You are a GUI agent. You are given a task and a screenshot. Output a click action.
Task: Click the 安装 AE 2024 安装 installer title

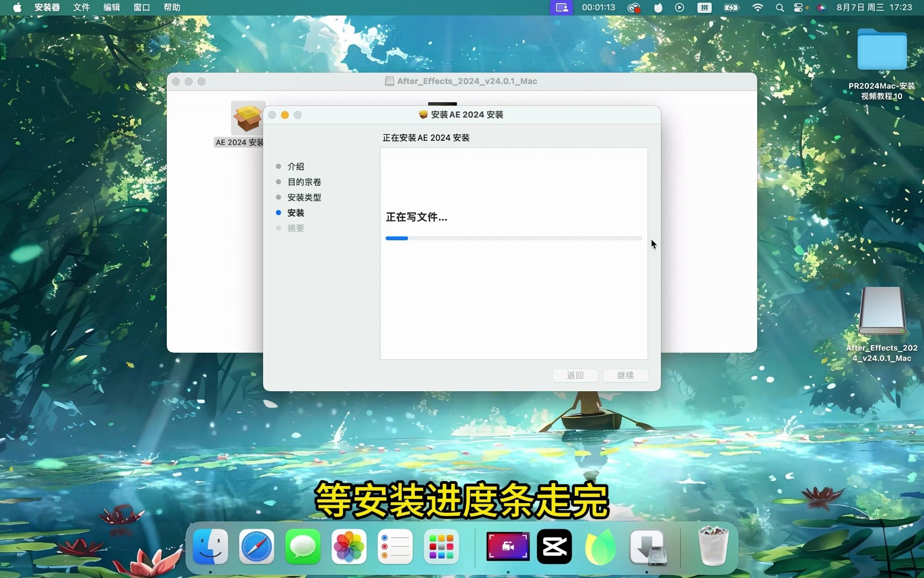[x=467, y=115]
